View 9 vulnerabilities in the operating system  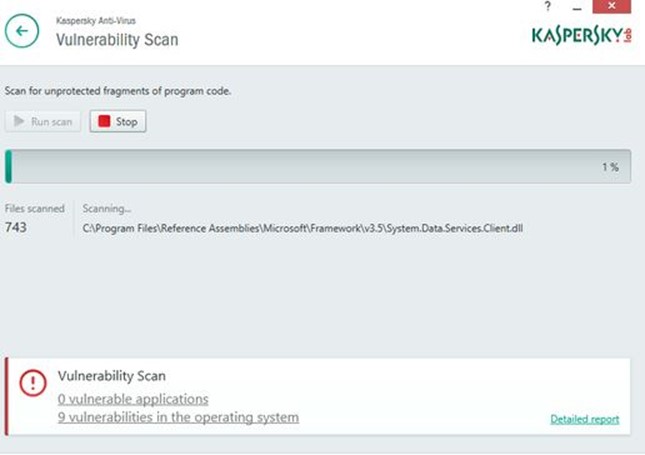click(x=178, y=417)
